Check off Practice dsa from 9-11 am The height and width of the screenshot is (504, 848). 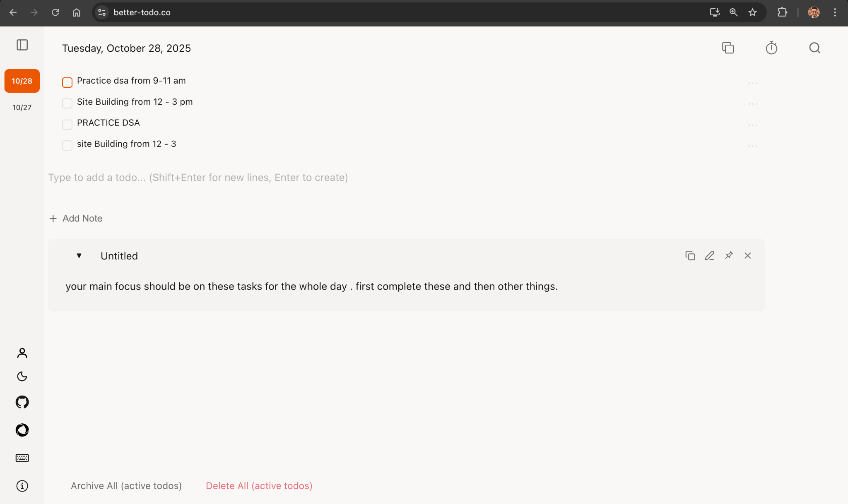(67, 82)
